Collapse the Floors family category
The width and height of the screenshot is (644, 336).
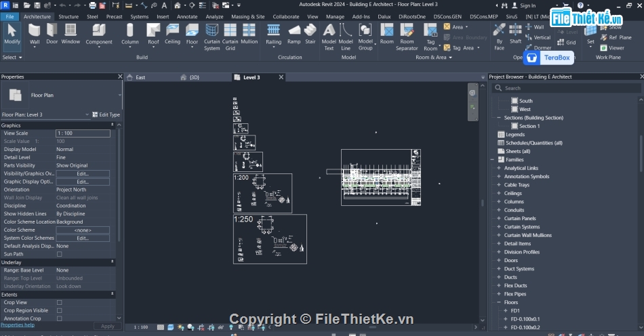click(499, 302)
